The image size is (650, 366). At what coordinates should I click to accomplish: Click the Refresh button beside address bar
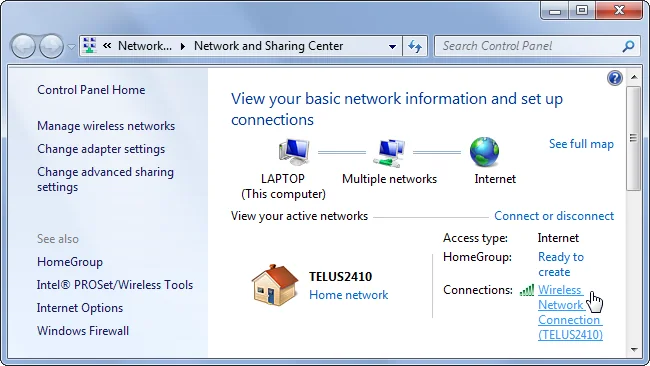click(x=415, y=46)
